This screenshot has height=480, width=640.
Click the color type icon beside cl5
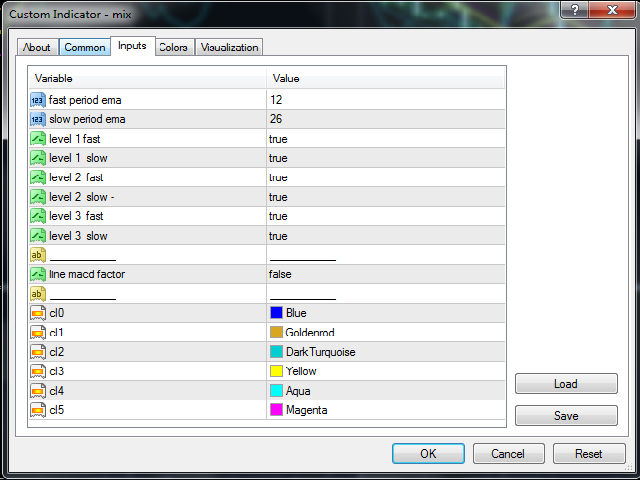[x=38, y=410]
